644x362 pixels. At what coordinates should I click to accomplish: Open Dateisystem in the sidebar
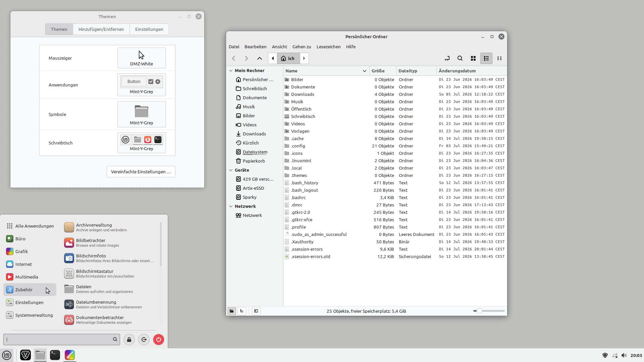click(255, 152)
